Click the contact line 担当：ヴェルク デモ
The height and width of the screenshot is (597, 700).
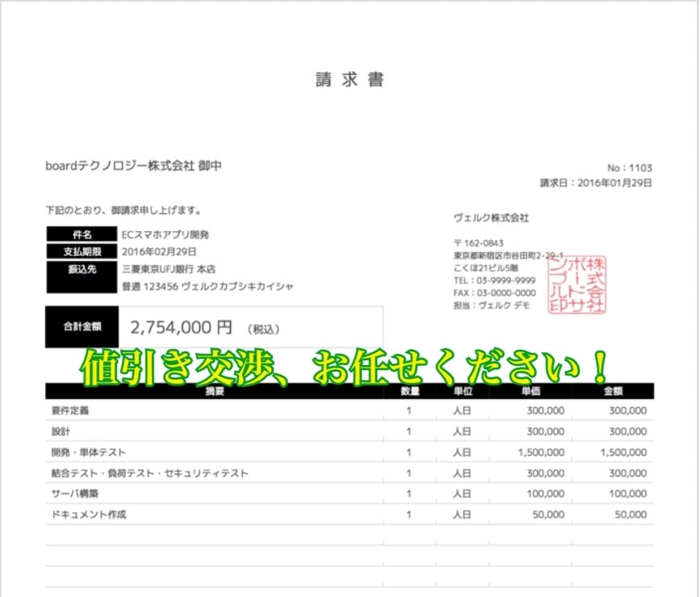[492, 305]
